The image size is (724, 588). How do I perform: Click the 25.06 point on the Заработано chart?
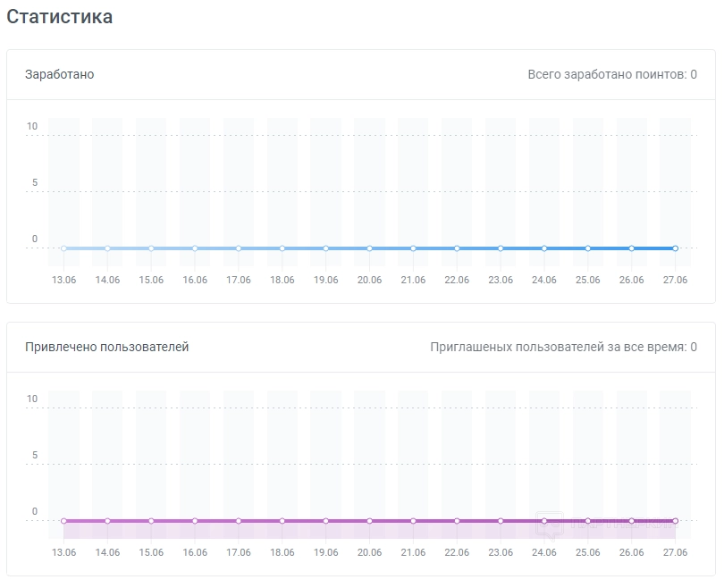tap(588, 248)
